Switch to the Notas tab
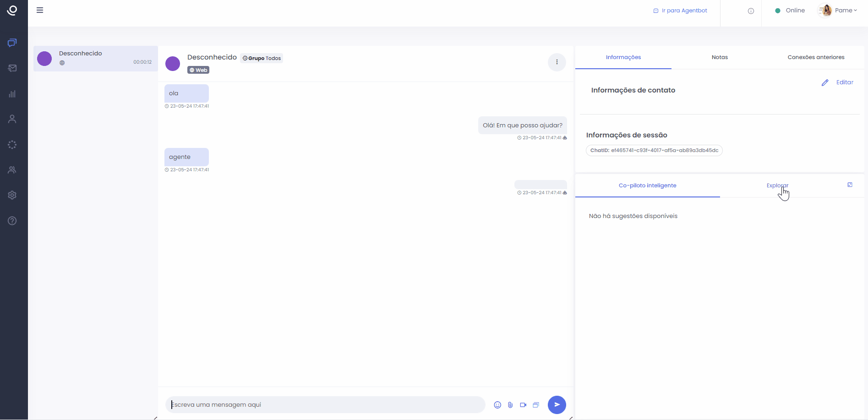 (720, 57)
